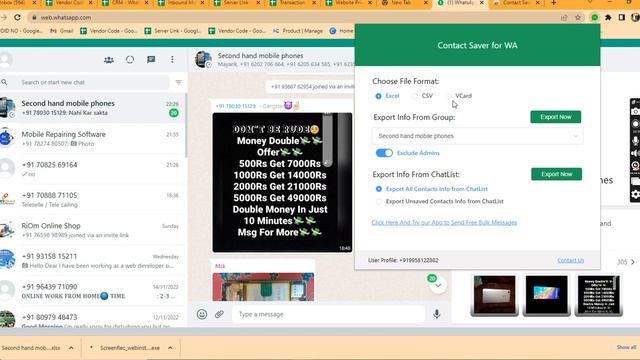Screen dimensions: 640x360
Task: Switch to Transaction browser tab
Action: tap(293, 3)
